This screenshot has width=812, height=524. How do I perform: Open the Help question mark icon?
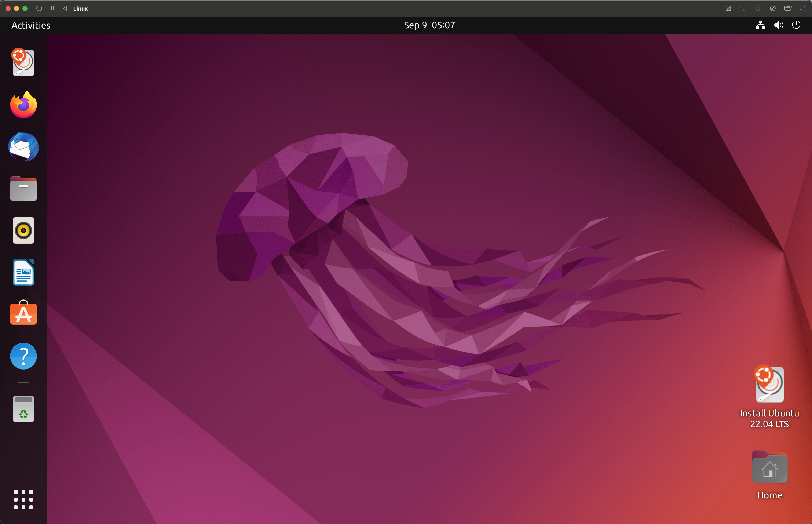[x=23, y=356]
